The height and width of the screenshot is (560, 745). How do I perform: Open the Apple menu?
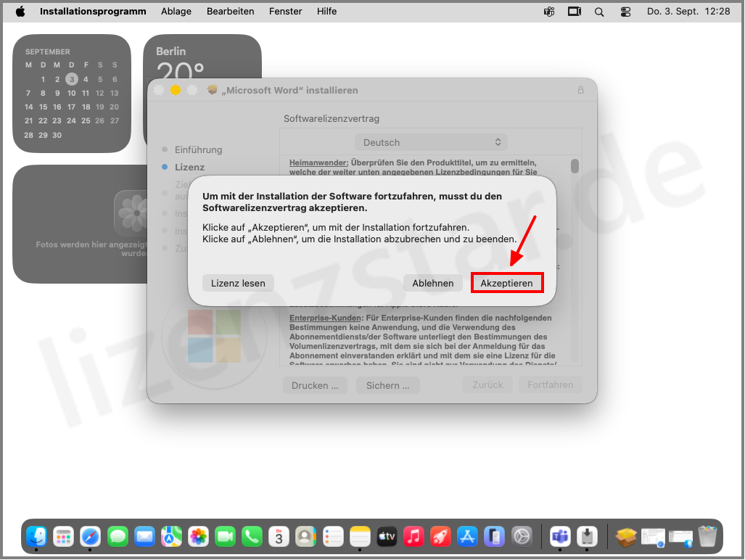20,12
